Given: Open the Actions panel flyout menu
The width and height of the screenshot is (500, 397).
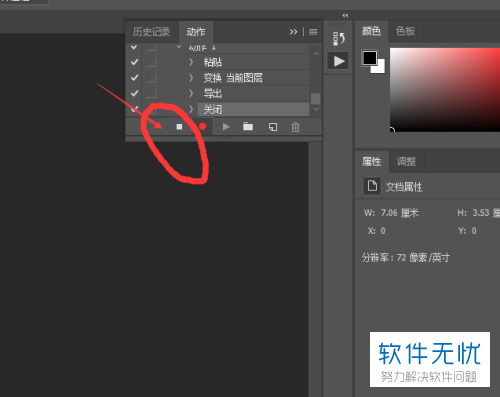Looking at the screenshot, I should [313, 32].
